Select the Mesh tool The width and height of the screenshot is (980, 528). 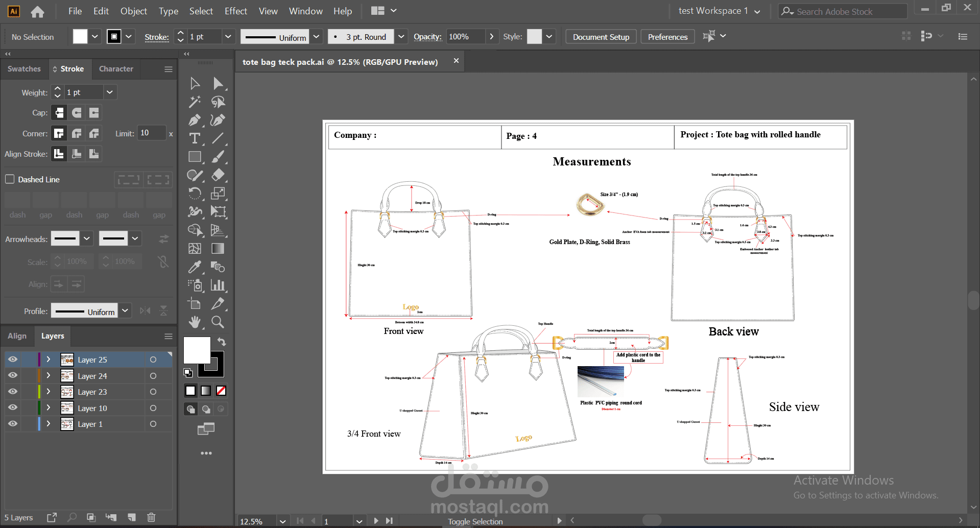(x=195, y=249)
